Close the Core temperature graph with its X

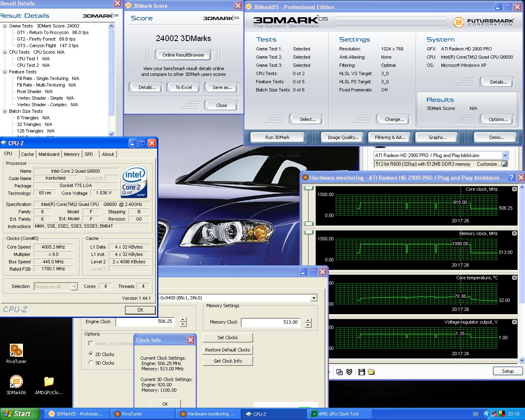click(514, 278)
